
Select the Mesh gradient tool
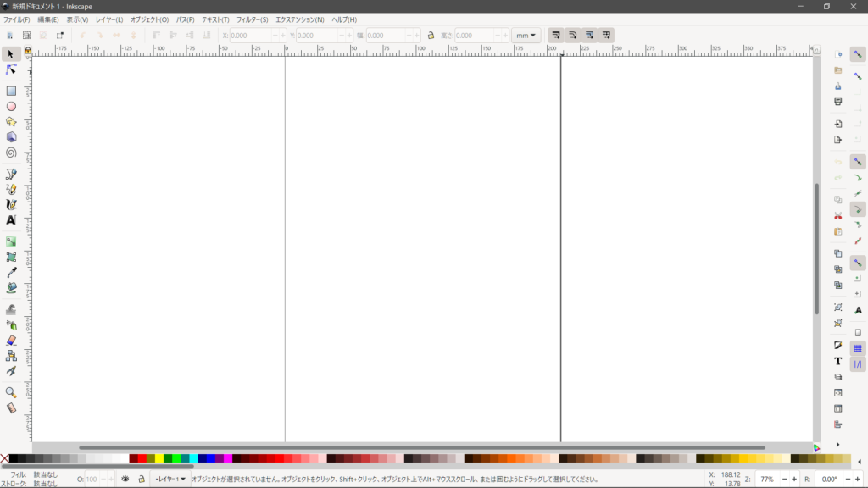11,258
